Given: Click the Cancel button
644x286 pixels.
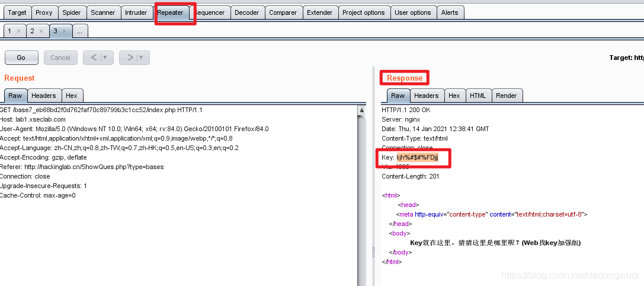Looking at the screenshot, I should pos(60,58).
